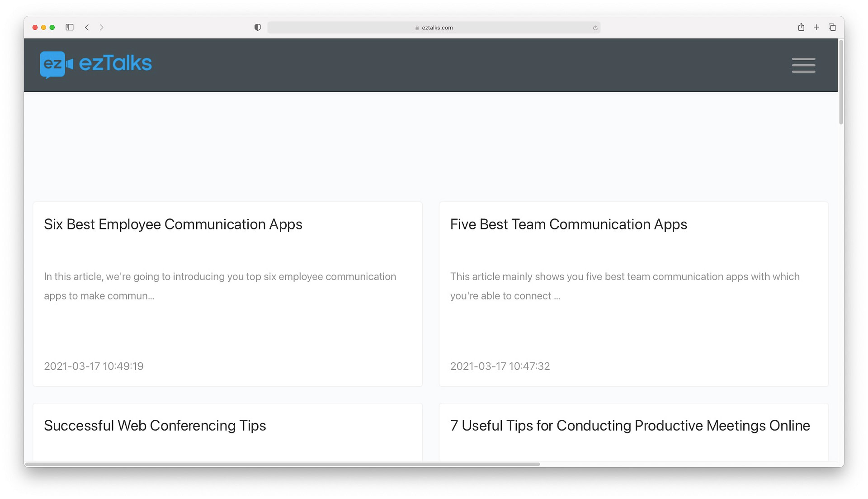
Task: Close the Safari window
Action: click(x=35, y=28)
